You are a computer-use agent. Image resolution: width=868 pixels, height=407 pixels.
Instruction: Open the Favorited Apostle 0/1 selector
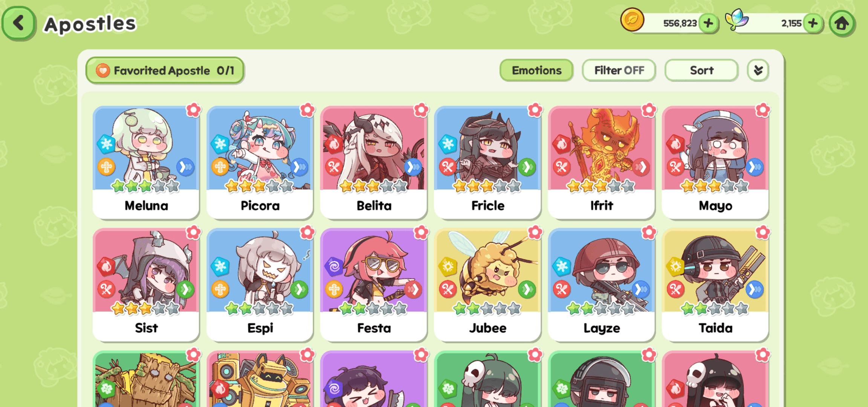coord(165,70)
